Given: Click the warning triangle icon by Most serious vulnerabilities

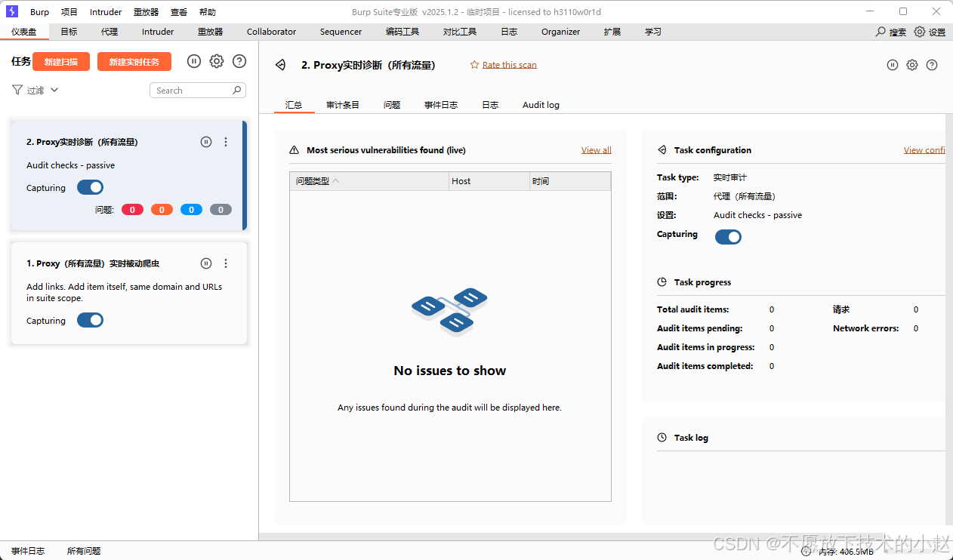Looking at the screenshot, I should (295, 150).
